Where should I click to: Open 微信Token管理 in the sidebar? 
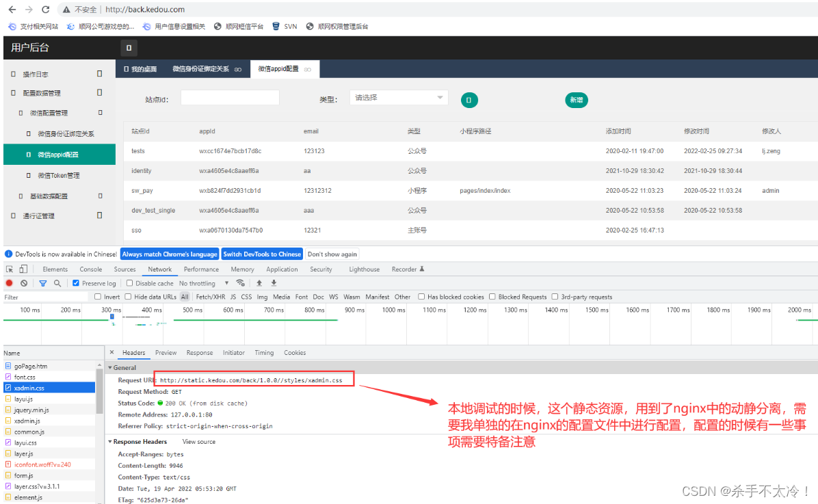[x=60, y=175]
